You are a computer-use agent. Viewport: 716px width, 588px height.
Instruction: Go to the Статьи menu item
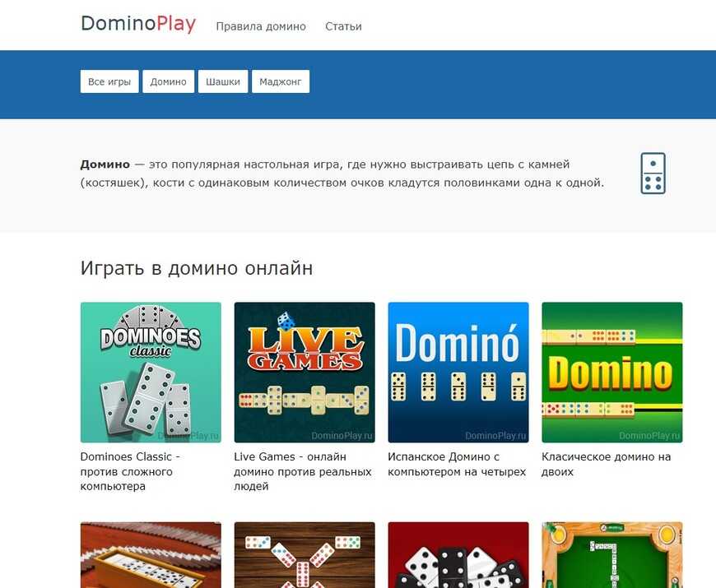(x=343, y=26)
